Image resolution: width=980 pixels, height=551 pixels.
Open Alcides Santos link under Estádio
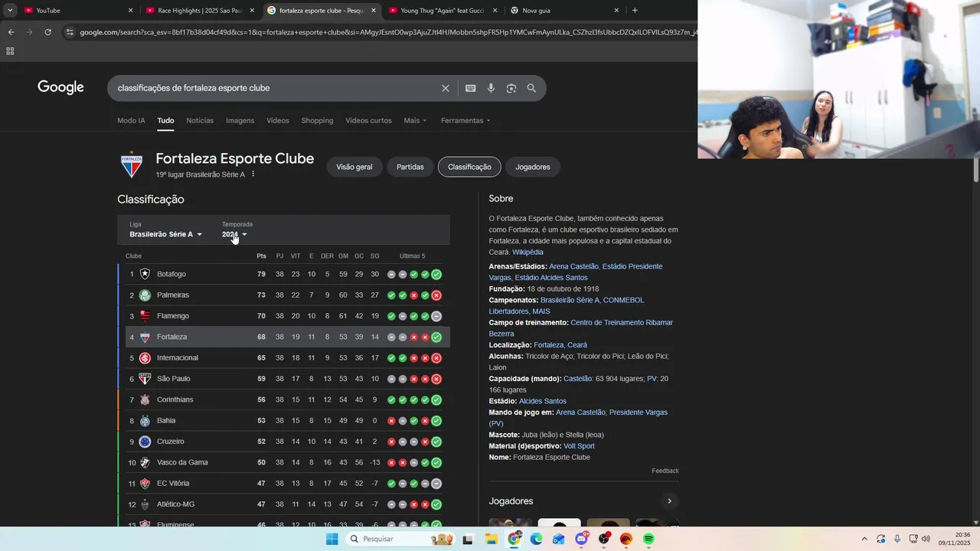click(543, 401)
